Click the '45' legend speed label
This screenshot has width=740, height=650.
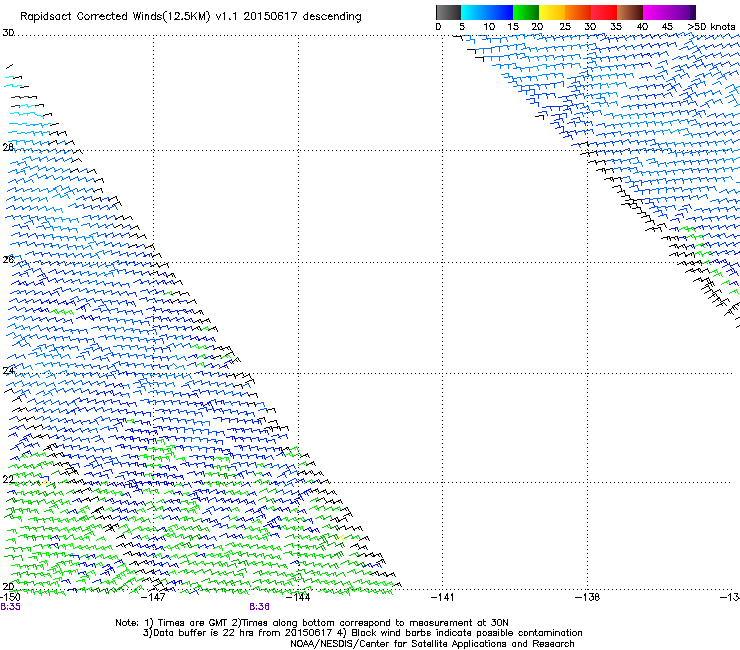coord(667,26)
